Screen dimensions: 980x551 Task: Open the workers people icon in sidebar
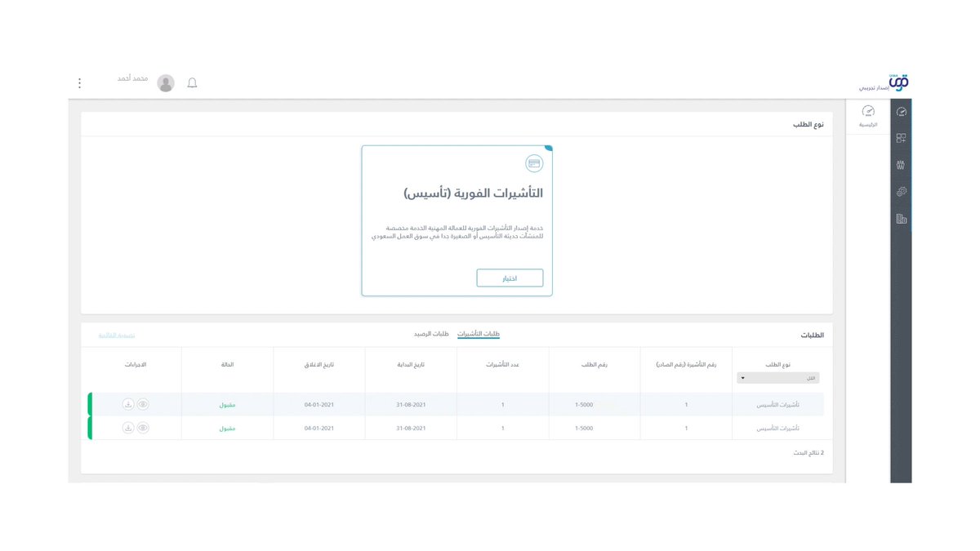(901, 165)
